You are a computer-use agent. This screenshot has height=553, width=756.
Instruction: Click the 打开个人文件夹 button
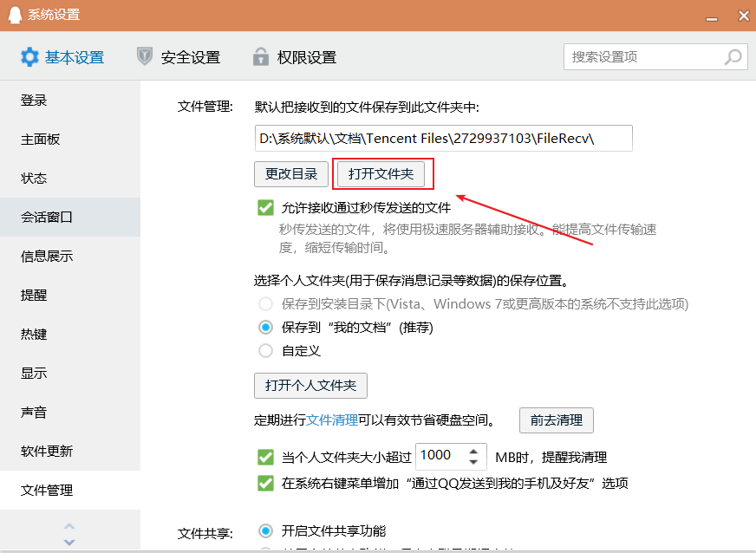(311, 386)
